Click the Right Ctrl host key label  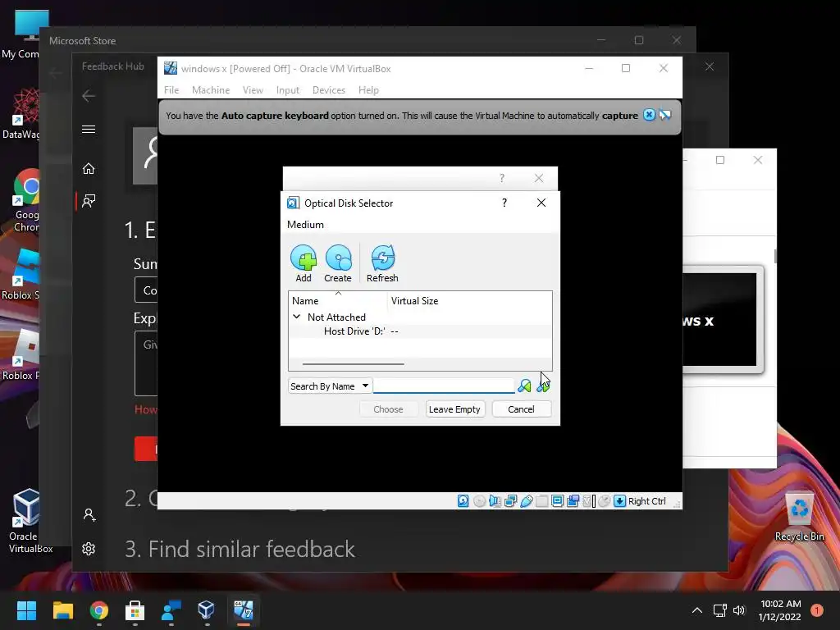pos(646,501)
